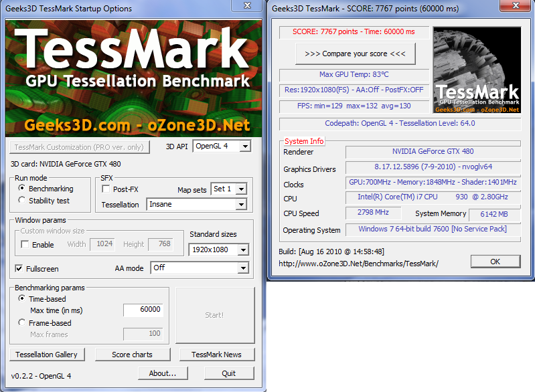The height and width of the screenshot is (392, 535).
Task: Choose the Time-based benchmarking option
Action: [22, 298]
